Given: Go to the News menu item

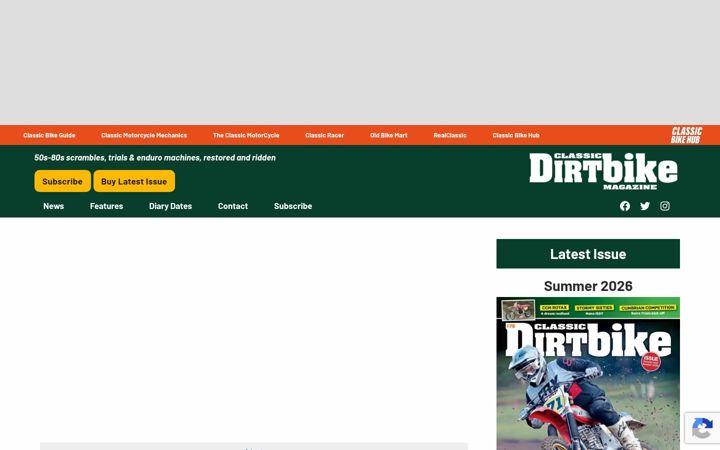Looking at the screenshot, I should [54, 206].
